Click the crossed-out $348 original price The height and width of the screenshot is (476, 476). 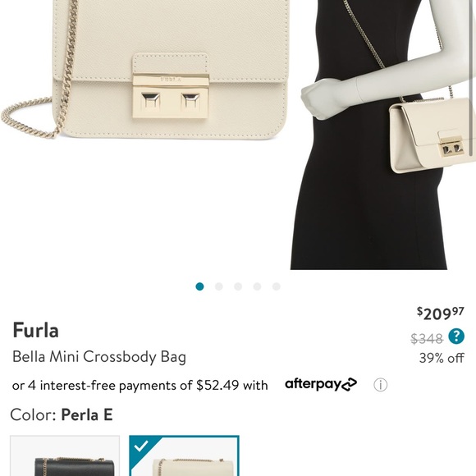coord(427,338)
